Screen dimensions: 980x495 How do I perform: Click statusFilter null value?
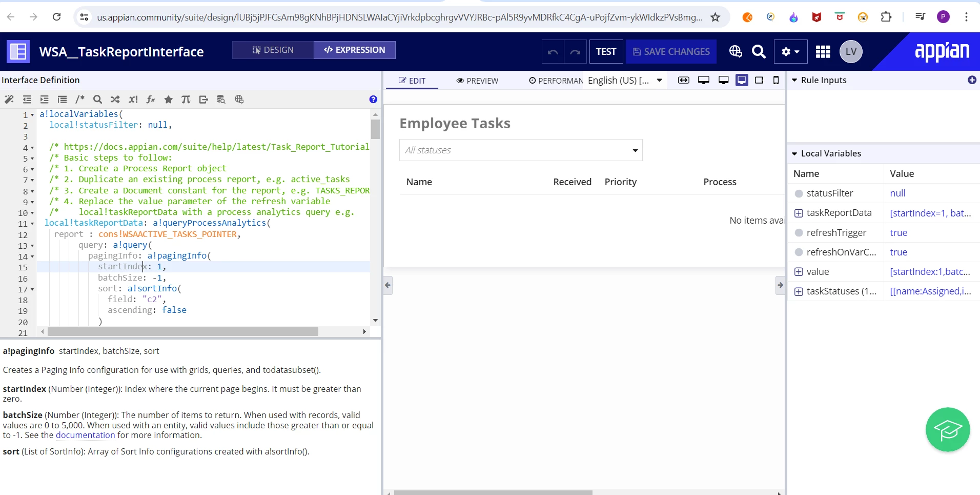897,193
